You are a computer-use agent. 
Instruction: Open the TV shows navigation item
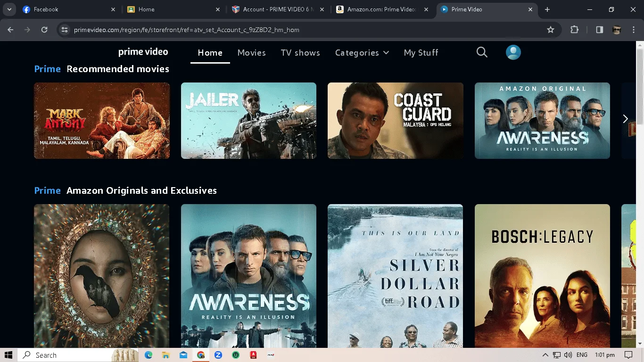pos(300,53)
